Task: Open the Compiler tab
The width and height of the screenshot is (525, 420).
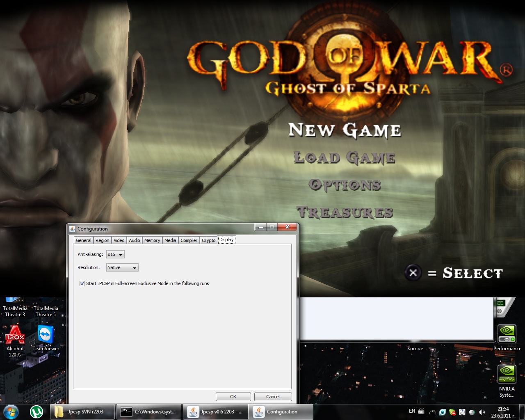Action: coord(189,240)
